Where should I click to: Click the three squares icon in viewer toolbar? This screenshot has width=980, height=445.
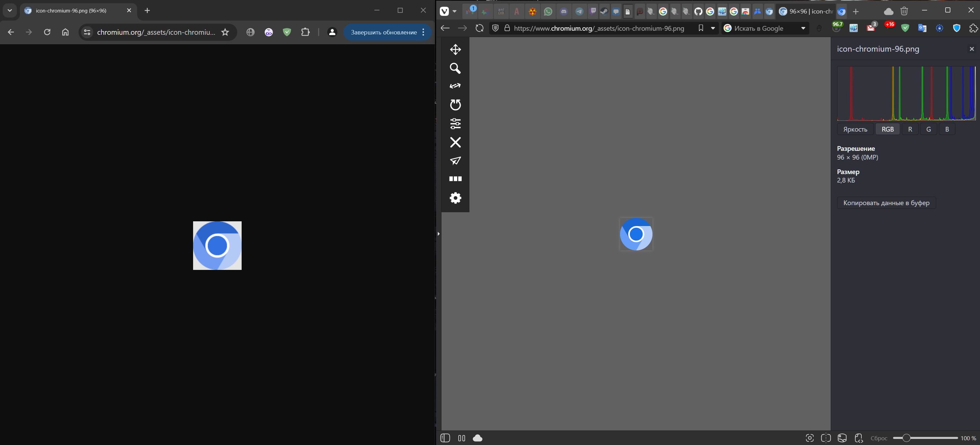pos(455,179)
